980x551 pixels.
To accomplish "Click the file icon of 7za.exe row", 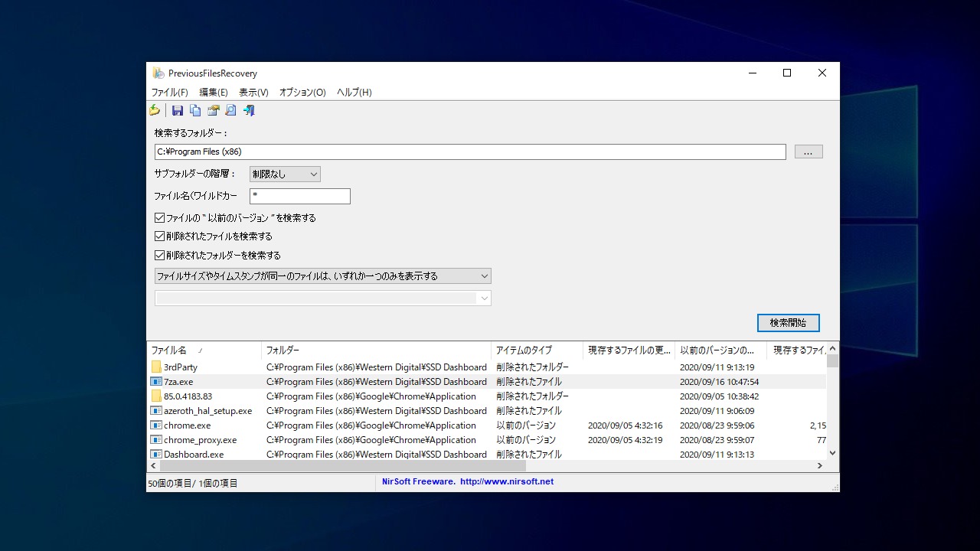I will (156, 382).
